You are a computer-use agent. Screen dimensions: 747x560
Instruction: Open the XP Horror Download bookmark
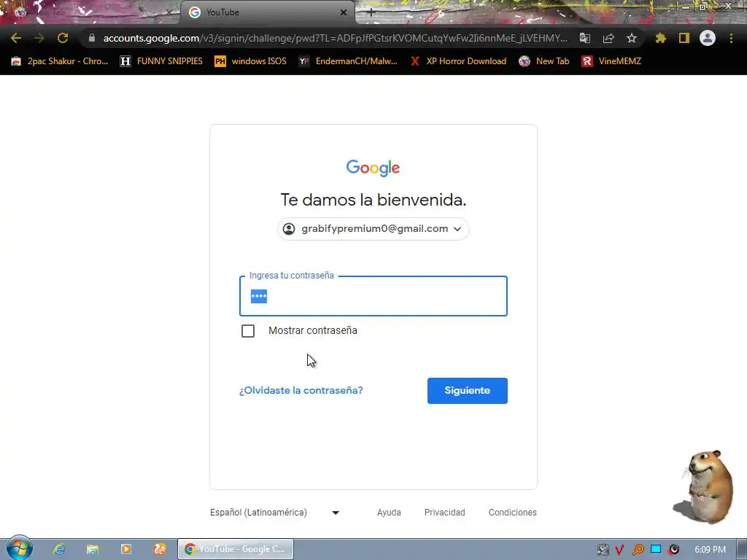pos(458,61)
